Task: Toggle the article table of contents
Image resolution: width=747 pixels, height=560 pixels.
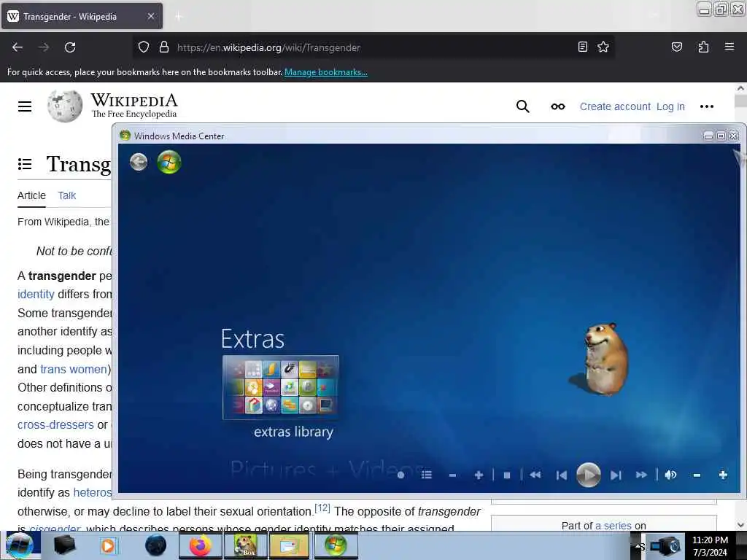Action: pyautogui.click(x=25, y=164)
